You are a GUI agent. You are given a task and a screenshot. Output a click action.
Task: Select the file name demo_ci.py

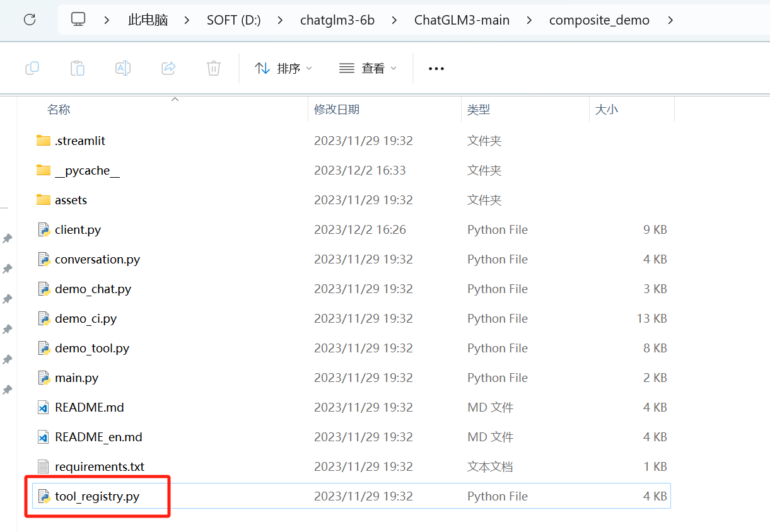pos(86,318)
